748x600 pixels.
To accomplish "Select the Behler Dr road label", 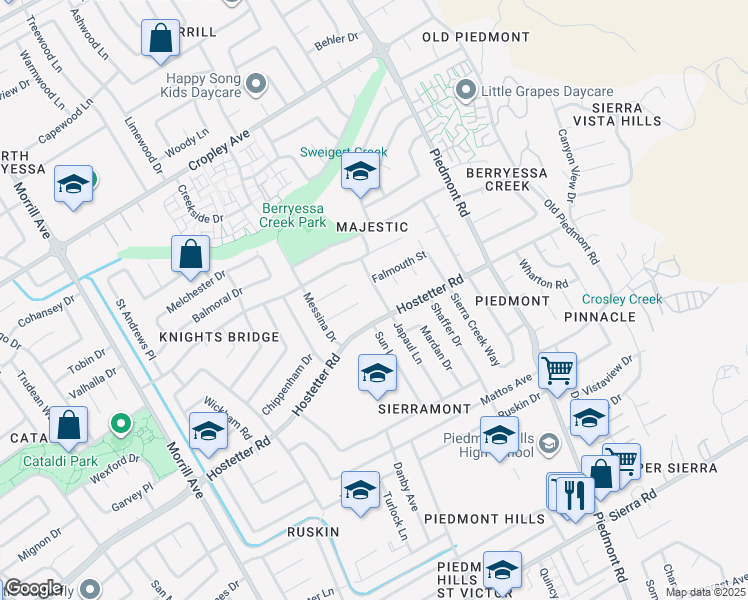I will (336, 41).
